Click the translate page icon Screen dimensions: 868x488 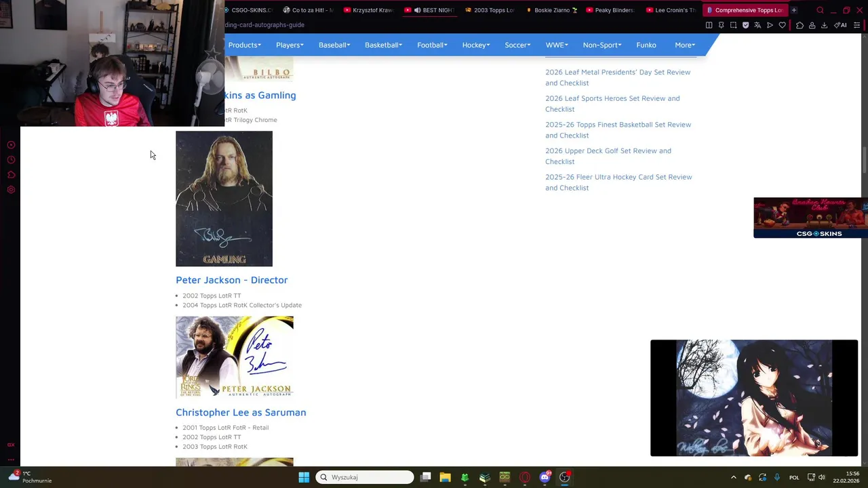pyautogui.click(x=757, y=25)
